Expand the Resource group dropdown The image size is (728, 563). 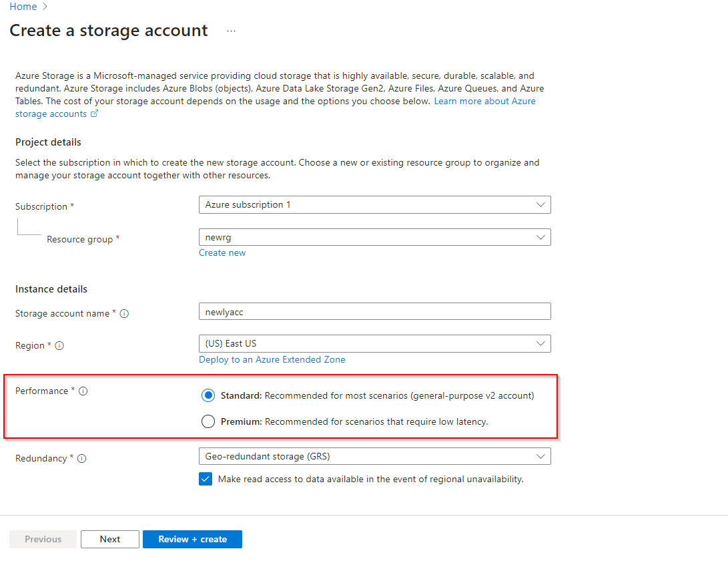tap(374, 237)
